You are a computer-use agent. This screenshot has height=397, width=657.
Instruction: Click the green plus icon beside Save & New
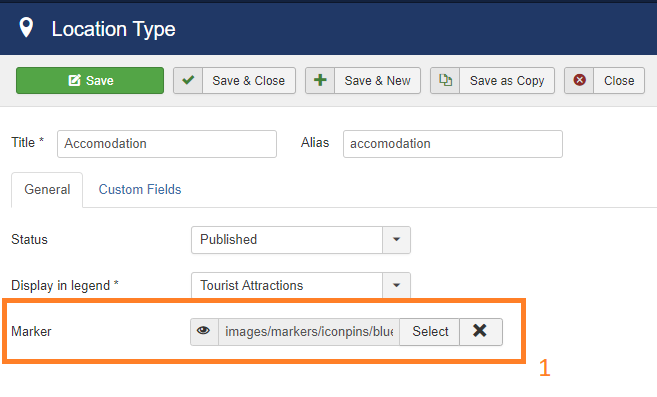point(320,80)
